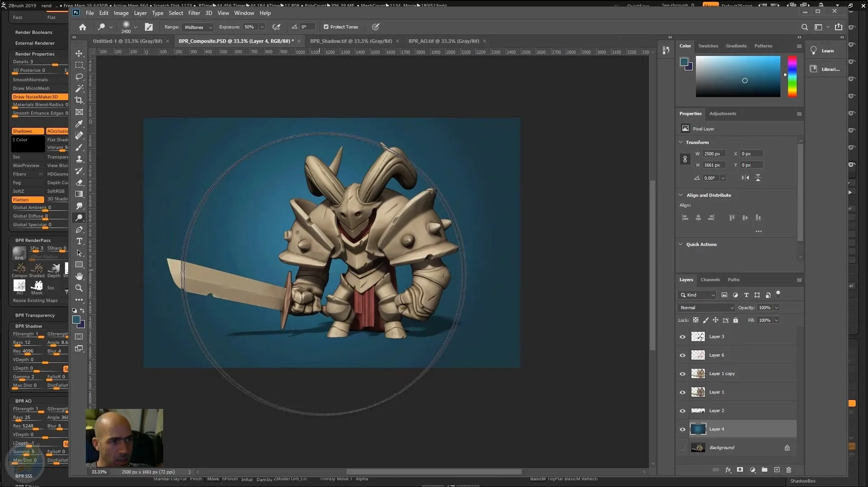Image resolution: width=868 pixels, height=487 pixels.
Task: Click the fx layer styles icon
Action: (x=728, y=470)
